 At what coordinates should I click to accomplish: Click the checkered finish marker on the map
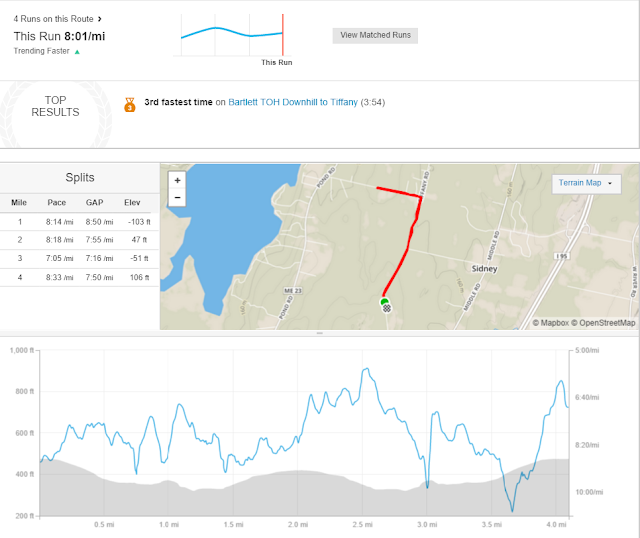pos(387,308)
